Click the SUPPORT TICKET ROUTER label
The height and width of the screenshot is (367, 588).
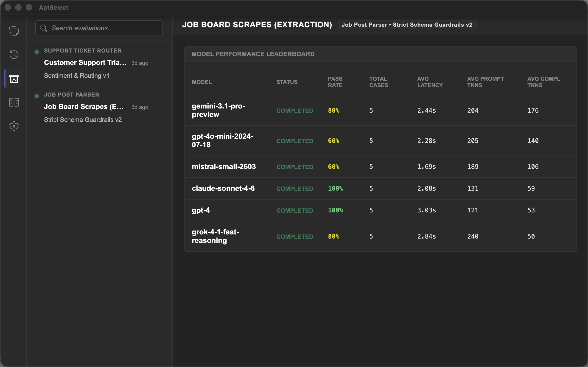pos(83,50)
